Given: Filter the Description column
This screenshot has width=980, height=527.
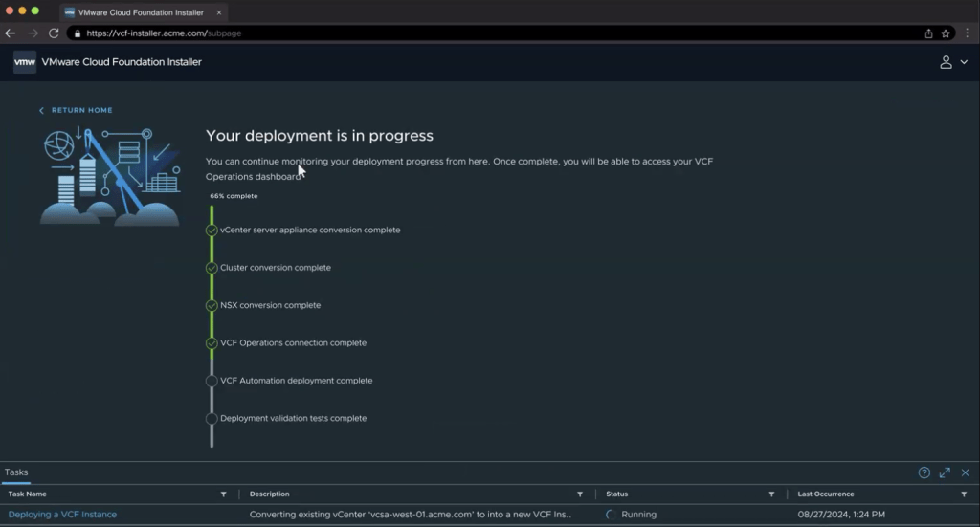Looking at the screenshot, I should click(579, 494).
